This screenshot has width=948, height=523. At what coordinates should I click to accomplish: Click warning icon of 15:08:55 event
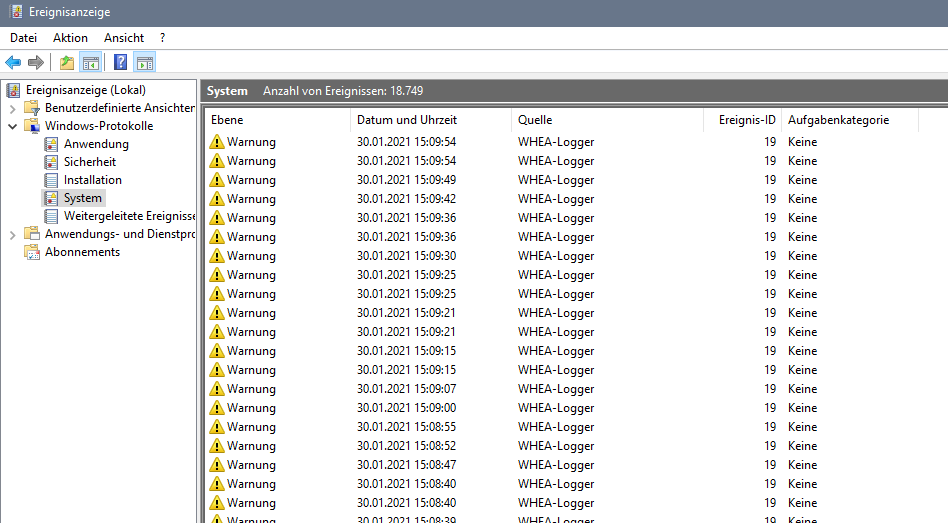216,427
